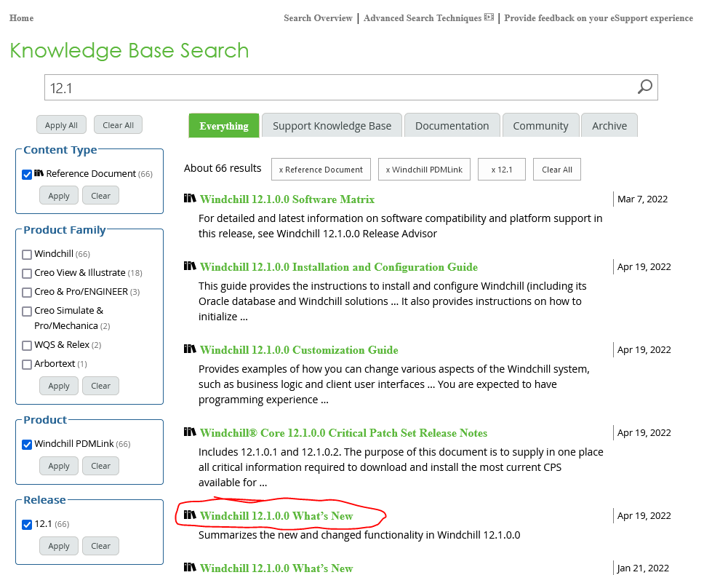Click the document icon on the bottom What's New result
The width and height of the screenshot is (728, 575).
click(x=190, y=568)
